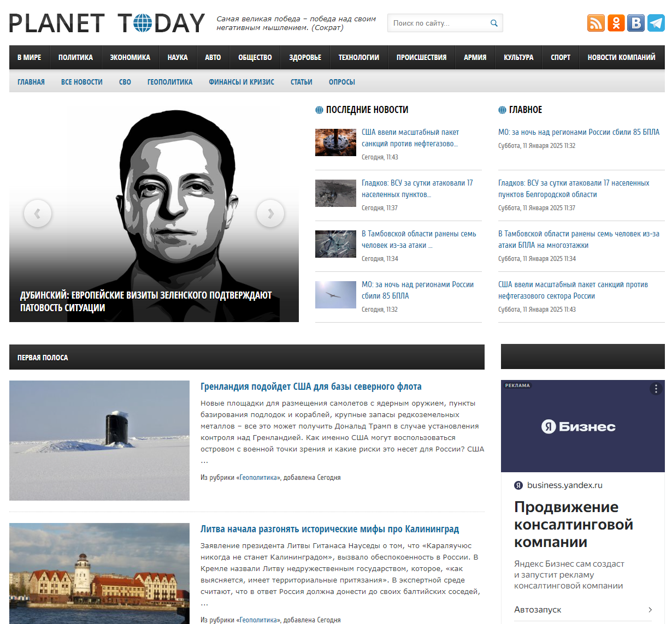The height and width of the screenshot is (624, 672).
Task: Open latest news about Тамбовской области
Action: 419,240
